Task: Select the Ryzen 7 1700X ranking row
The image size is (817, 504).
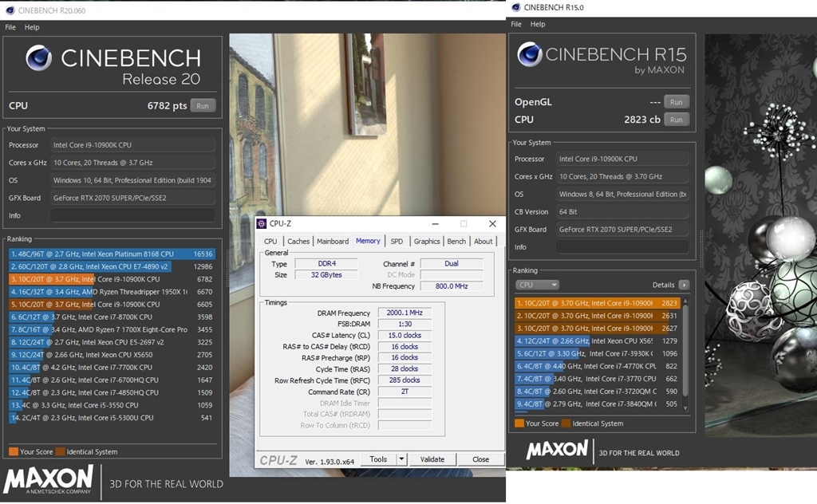Action: (x=112, y=329)
